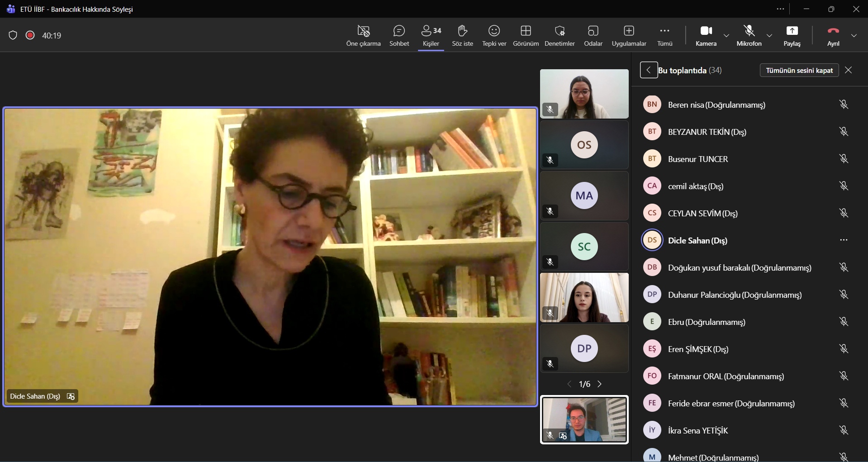Open Tepki ver reactions

click(x=494, y=35)
